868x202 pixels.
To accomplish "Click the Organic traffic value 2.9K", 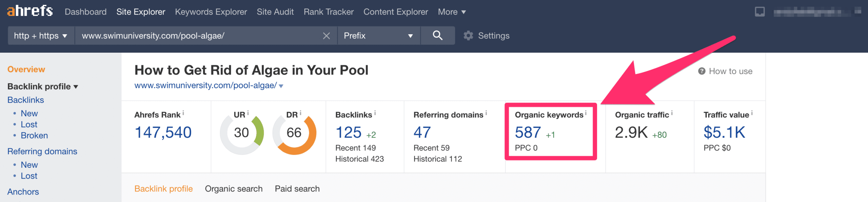I will tap(631, 132).
